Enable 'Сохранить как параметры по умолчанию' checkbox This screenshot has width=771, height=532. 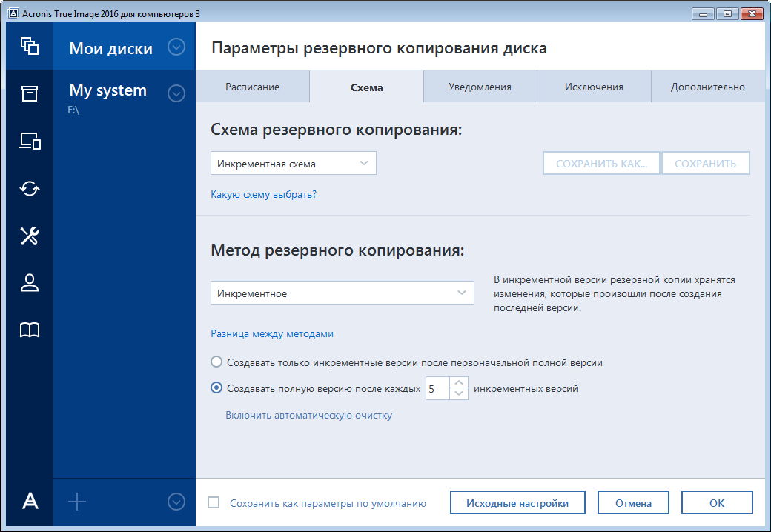(214, 502)
